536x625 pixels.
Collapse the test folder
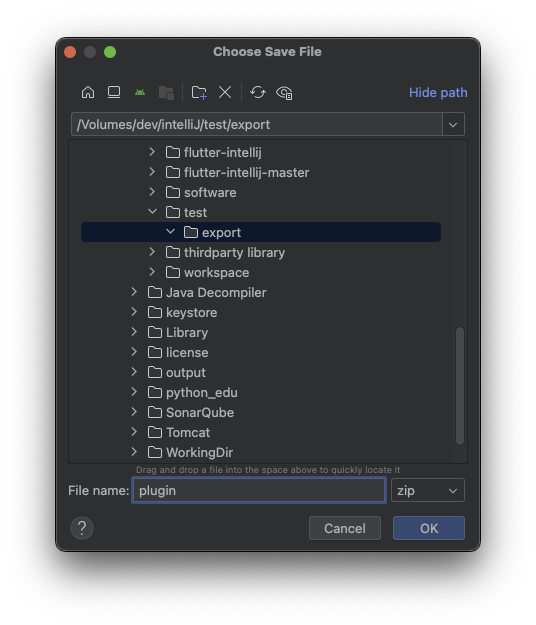152,212
